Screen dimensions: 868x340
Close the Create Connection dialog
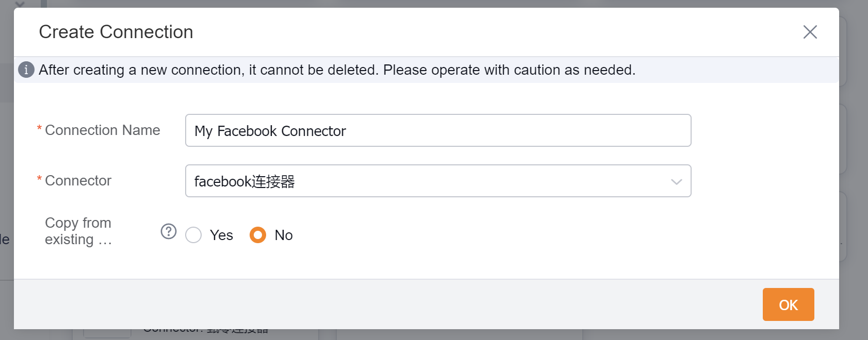[x=810, y=32]
